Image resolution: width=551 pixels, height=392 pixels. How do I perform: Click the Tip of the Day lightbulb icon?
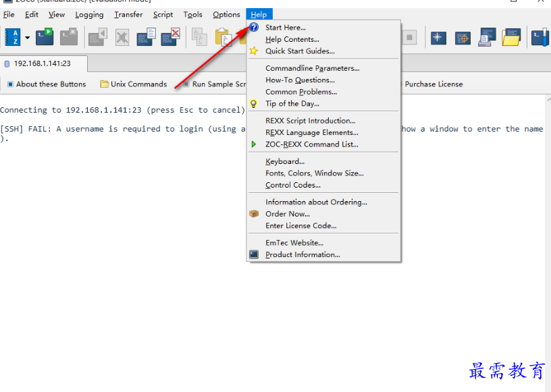tap(253, 104)
